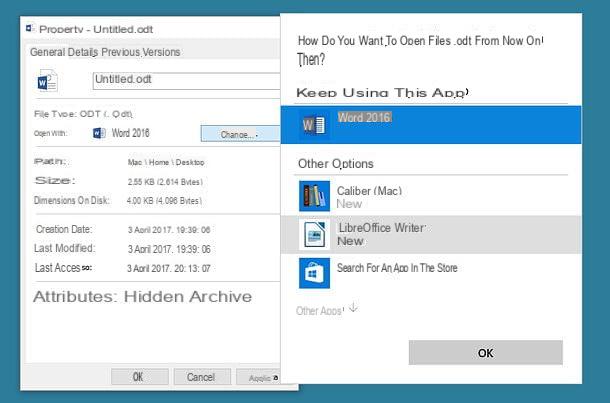Select LibreOffice Writer from the list
610x403 pixels.
(431, 235)
